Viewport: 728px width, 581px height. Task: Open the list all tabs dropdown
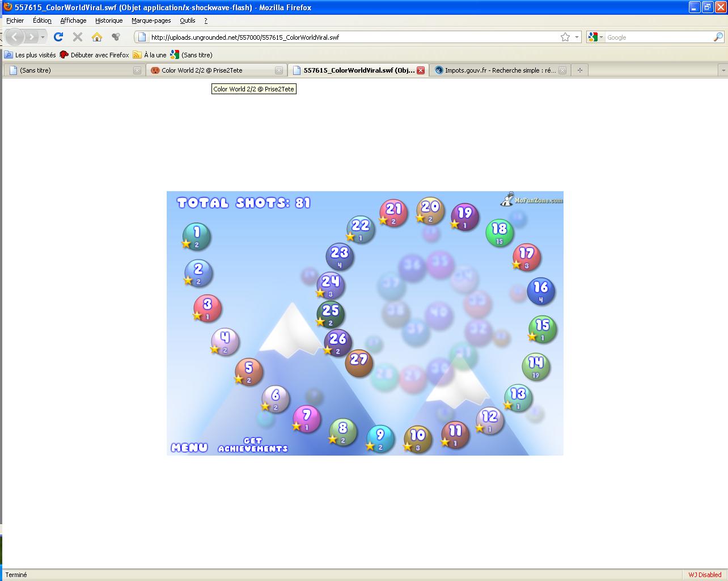(722, 70)
